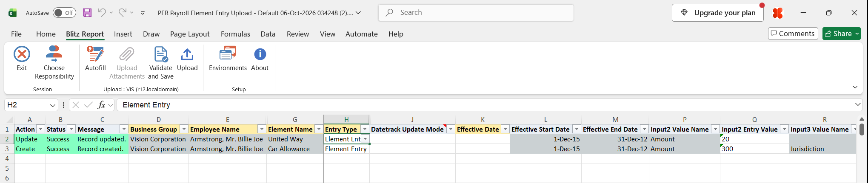
Task: Click Validate and Save
Action: (161, 62)
